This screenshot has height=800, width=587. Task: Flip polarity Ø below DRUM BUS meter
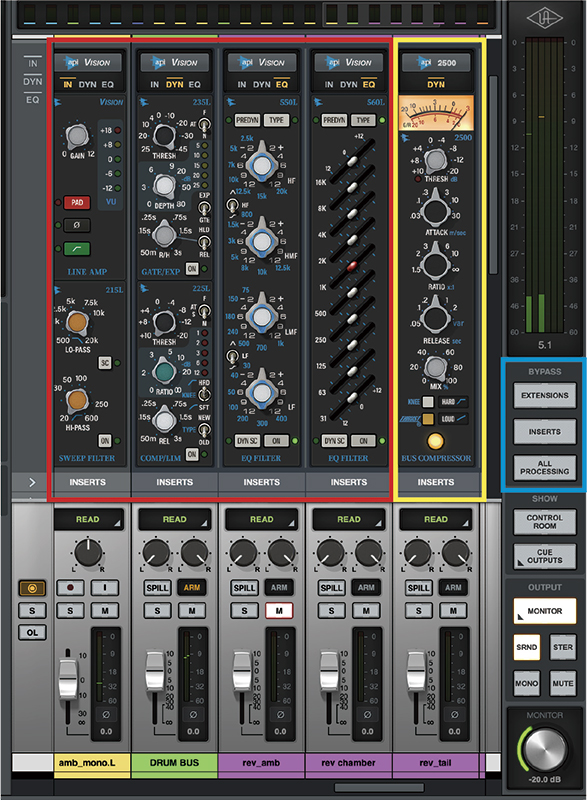193,715
